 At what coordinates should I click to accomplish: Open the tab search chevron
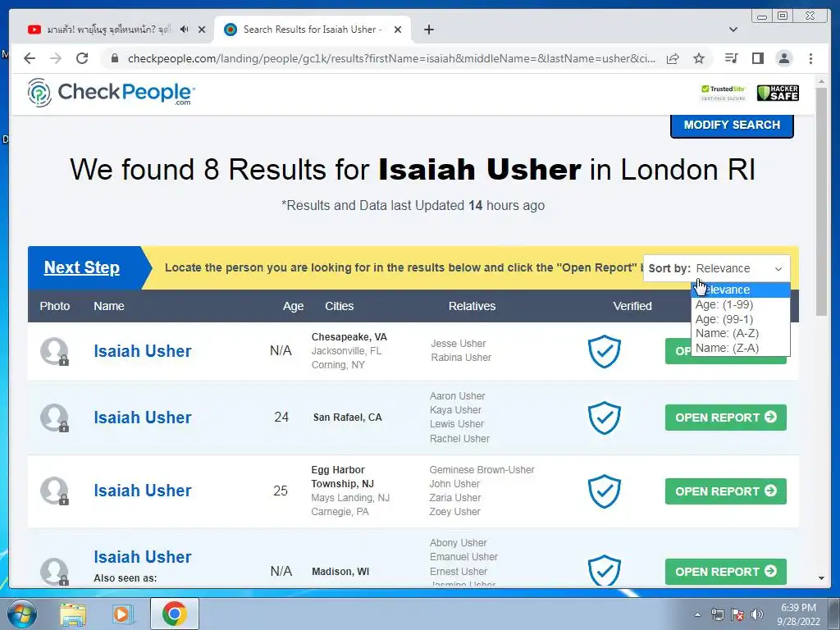[733, 30]
